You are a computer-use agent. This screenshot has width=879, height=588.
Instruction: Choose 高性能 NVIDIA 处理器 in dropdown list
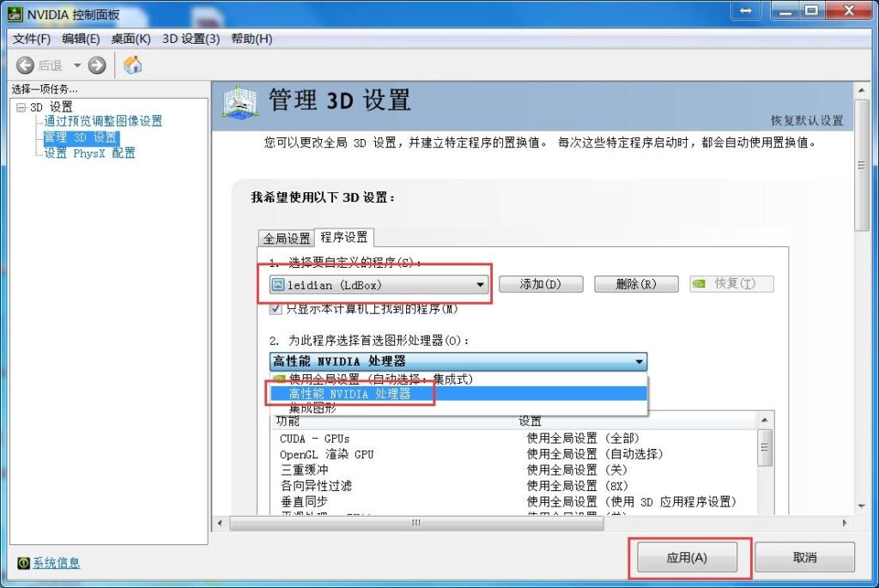click(458, 394)
